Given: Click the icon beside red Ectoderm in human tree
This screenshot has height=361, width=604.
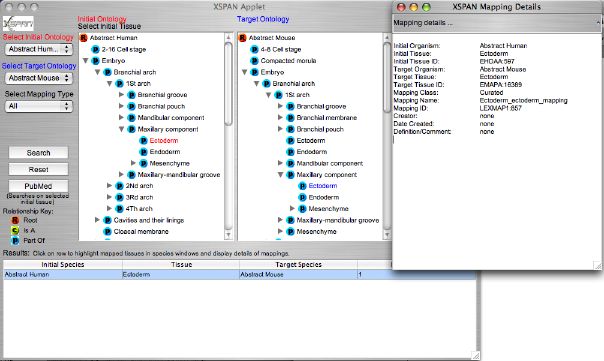Looking at the screenshot, I should 143,141.
